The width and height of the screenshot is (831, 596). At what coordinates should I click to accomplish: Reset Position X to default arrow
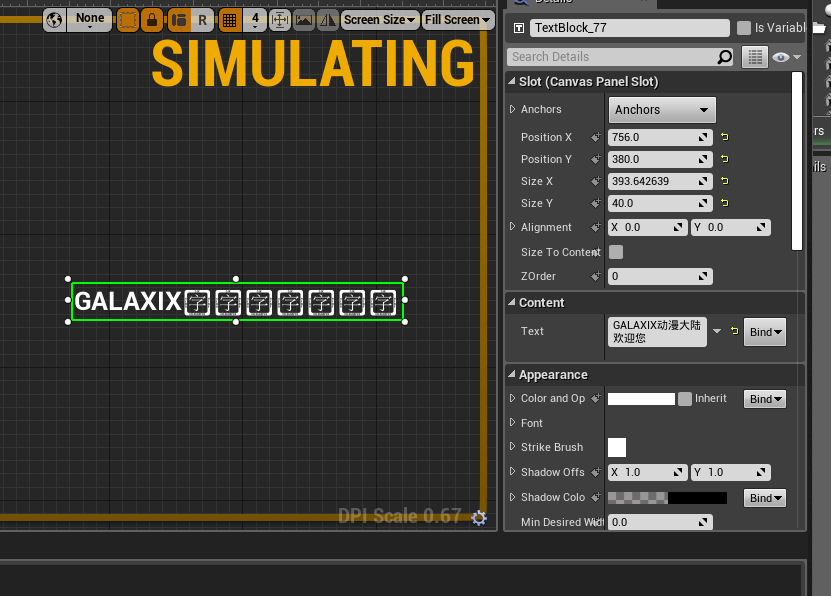[724, 137]
